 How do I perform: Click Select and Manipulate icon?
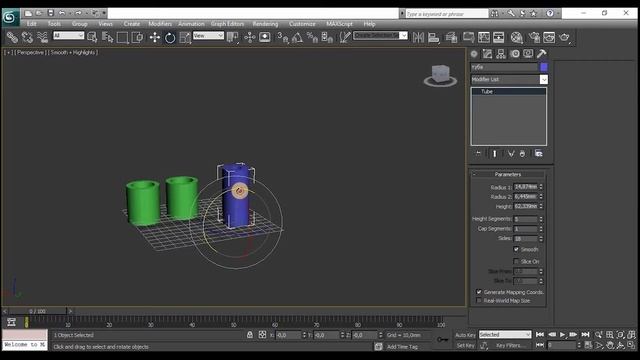pyautogui.click(x=249, y=38)
